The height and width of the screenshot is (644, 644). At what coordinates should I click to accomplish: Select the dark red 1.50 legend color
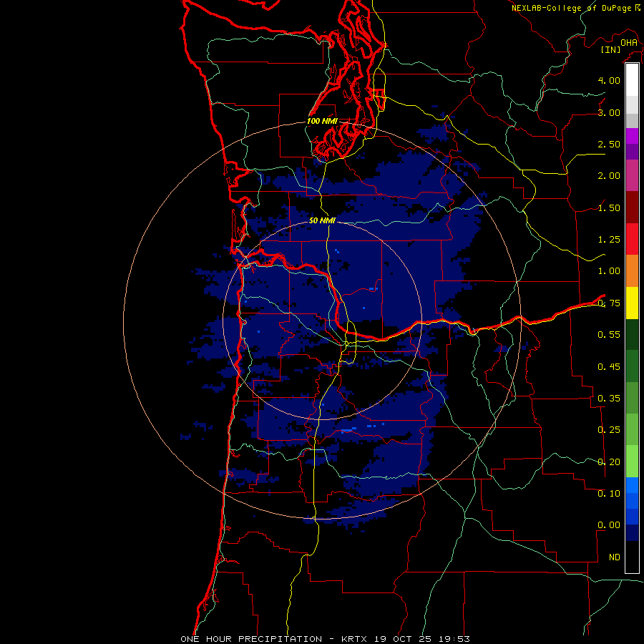[x=632, y=208]
